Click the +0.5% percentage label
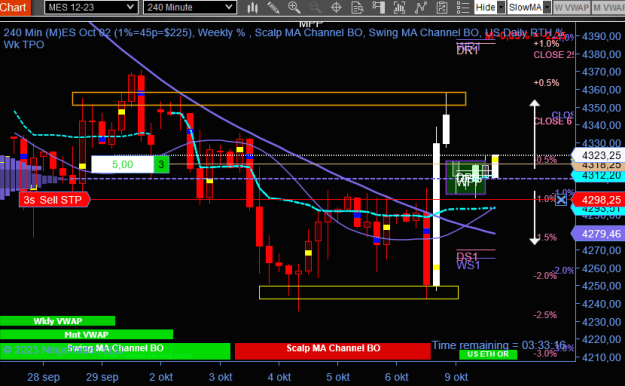Image resolution: width=625 pixels, height=386 pixels. pyautogui.click(x=546, y=83)
